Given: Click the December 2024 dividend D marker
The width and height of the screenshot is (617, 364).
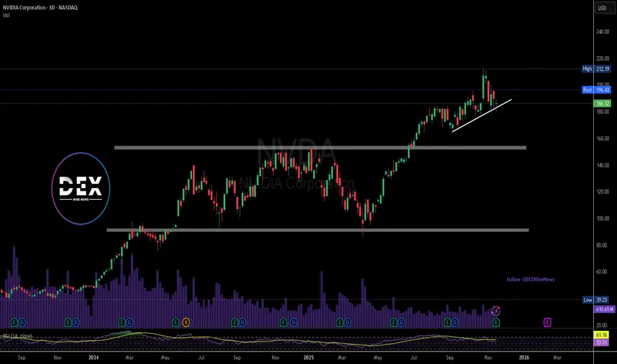Looking at the screenshot, I should point(293,323).
